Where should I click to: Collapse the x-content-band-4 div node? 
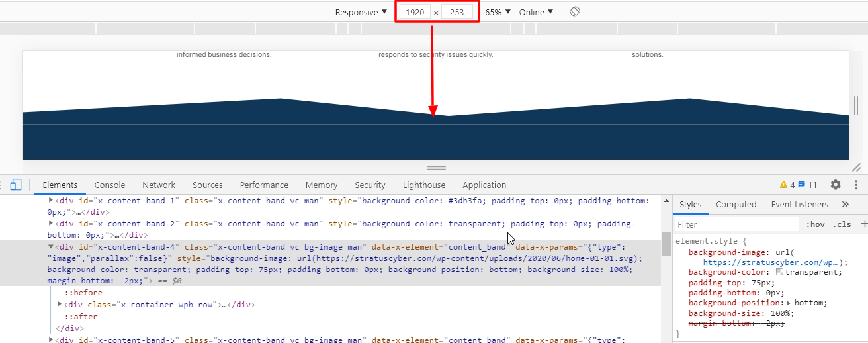click(52, 247)
